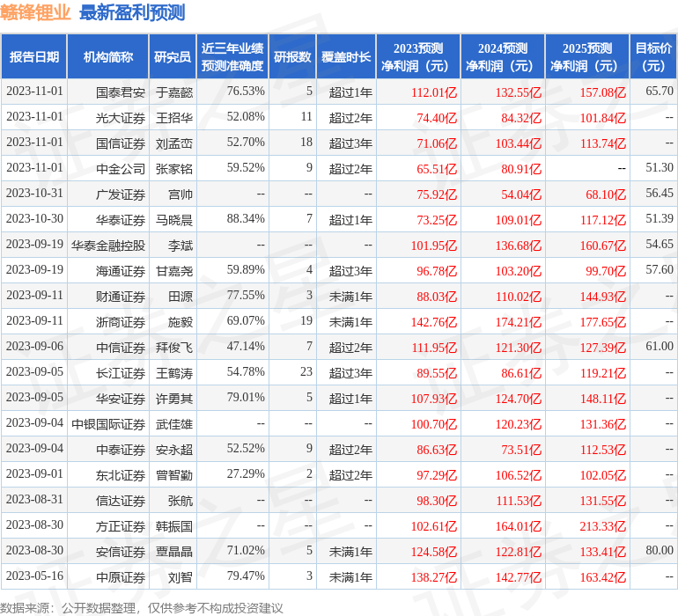The width and height of the screenshot is (678, 616).
Task: Click the 54.04亿 2024 profit forecast
Action: [x=521, y=194]
